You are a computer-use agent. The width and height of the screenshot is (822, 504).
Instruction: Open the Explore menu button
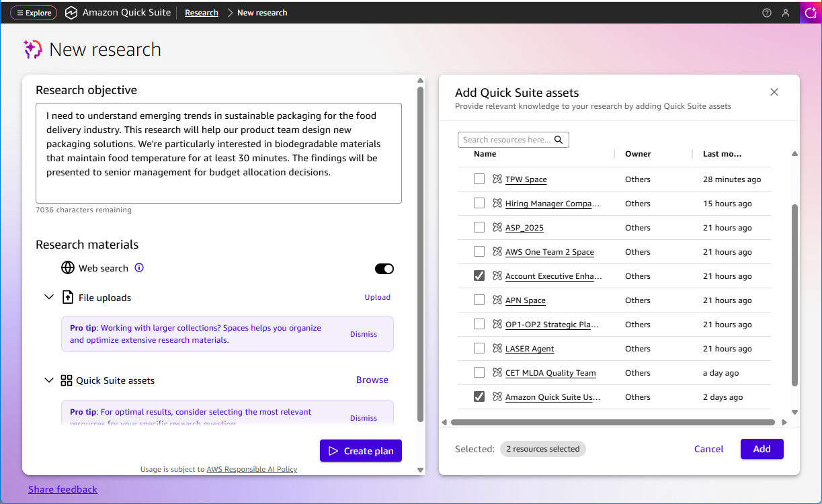click(34, 13)
